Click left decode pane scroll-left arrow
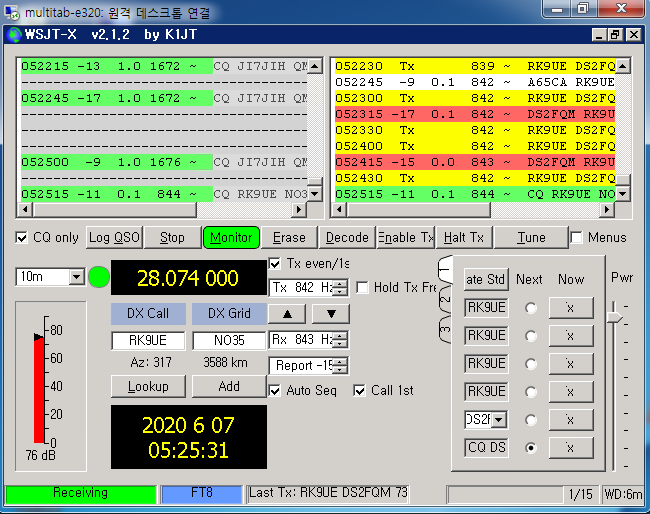The image size is (650, 514). tap(26, 210)
